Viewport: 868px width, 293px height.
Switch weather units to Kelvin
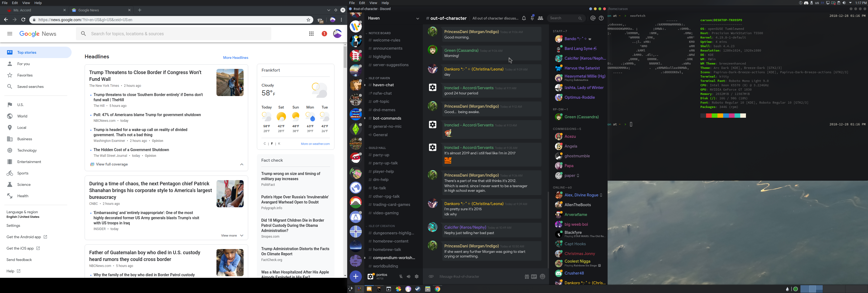click(279, 144)
